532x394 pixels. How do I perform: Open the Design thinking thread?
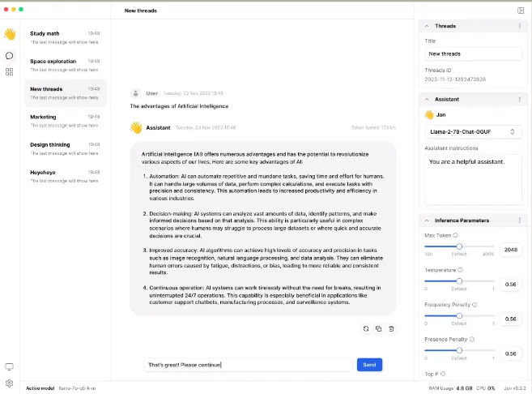point(65,148)
